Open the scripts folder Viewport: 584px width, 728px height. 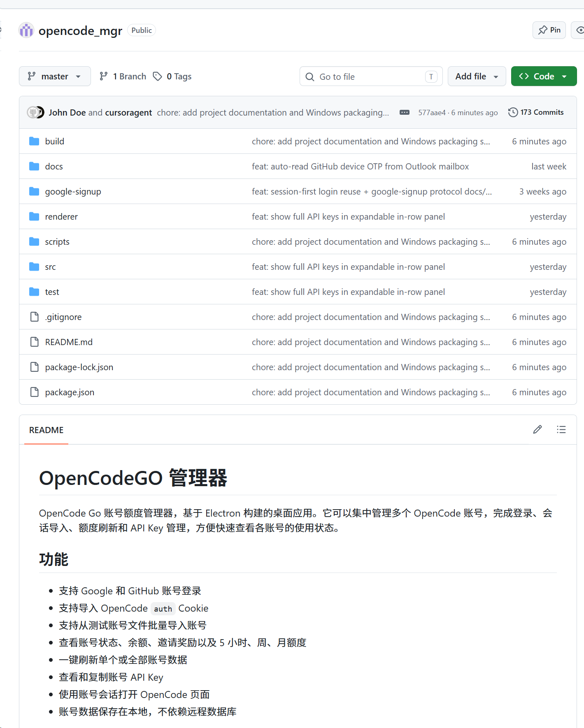coord(57,242)
